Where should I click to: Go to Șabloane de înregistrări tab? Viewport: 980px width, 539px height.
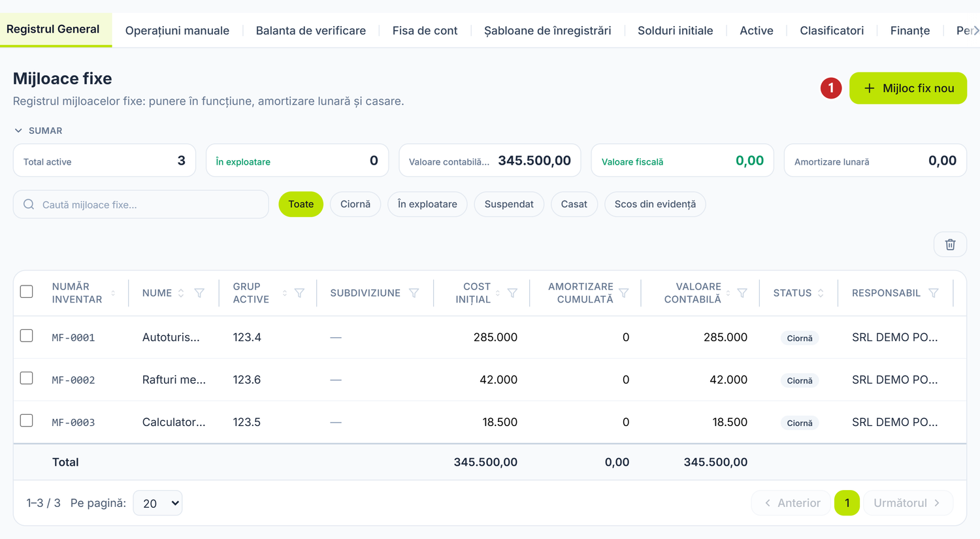click(547, 31)
